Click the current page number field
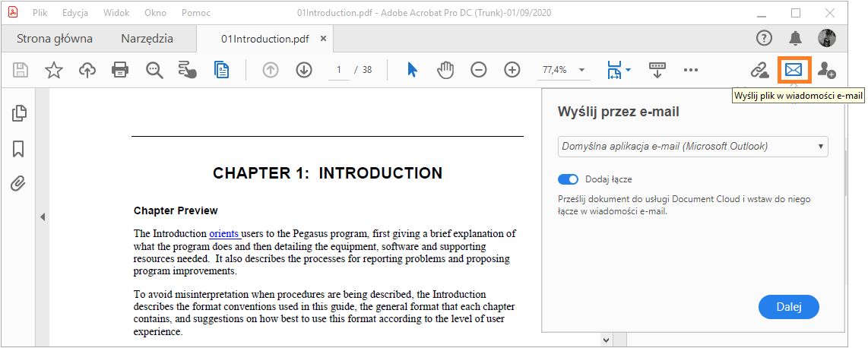The width and height of the screenshot is (868, 348). click(x=339, y=70)
